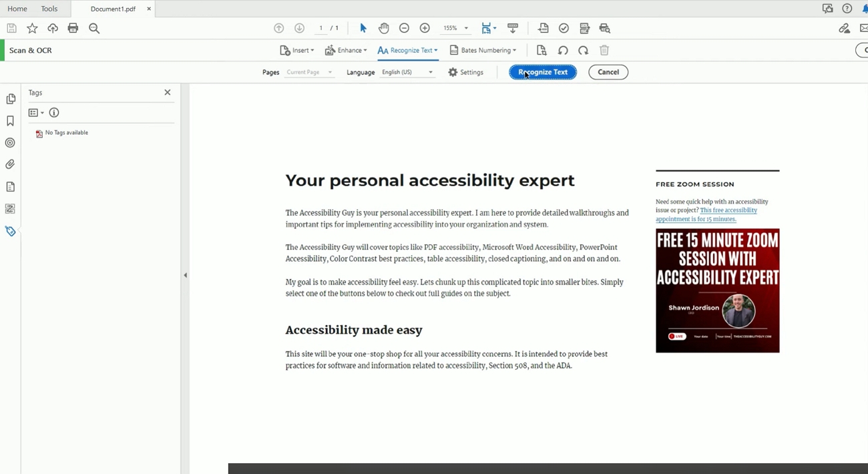Click the Free 15 Minute Zoom Session image
Image resolution: width=868 pixels, height=474 pixels.
click(717, 290)
